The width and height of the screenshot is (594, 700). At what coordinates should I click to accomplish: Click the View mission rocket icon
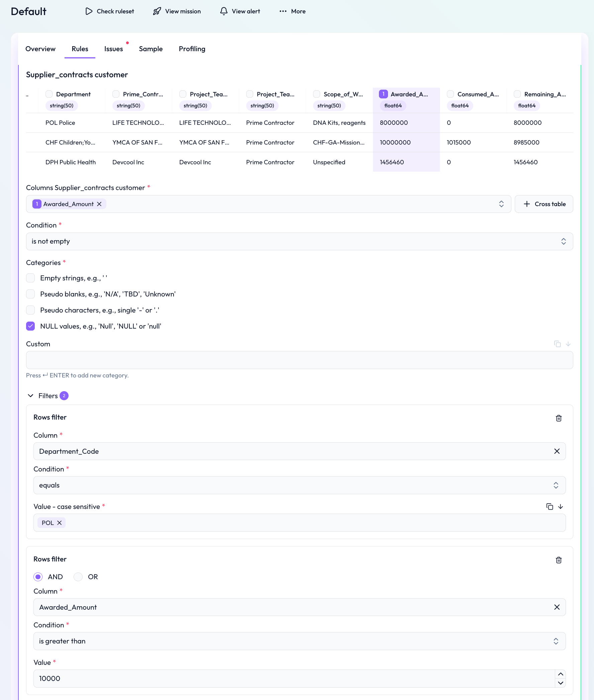[157, 11]
